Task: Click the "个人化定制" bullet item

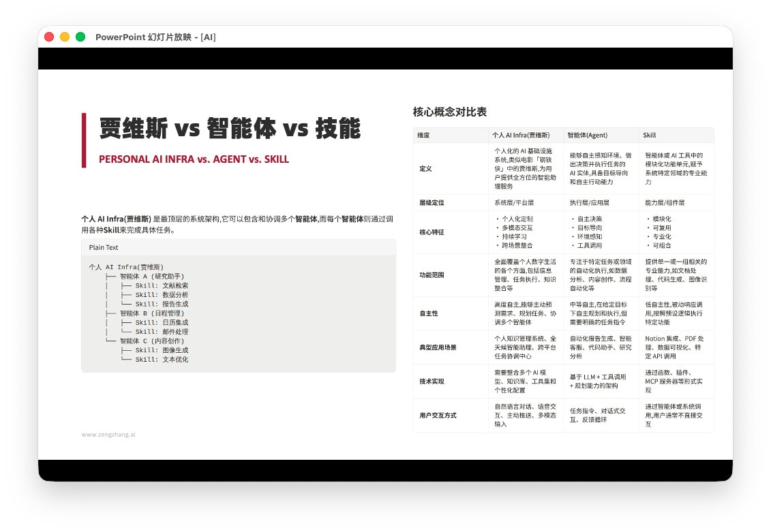Action: [517, 219]
